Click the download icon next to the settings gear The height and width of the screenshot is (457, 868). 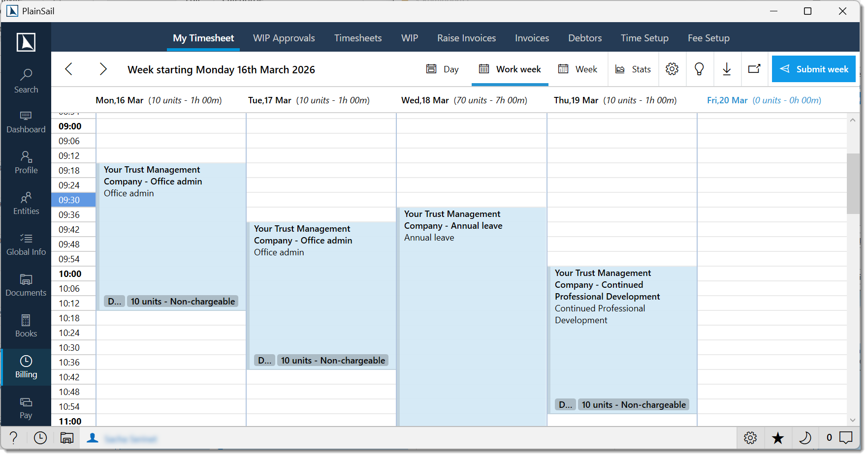pyautogui.click(x=727, y=69)
